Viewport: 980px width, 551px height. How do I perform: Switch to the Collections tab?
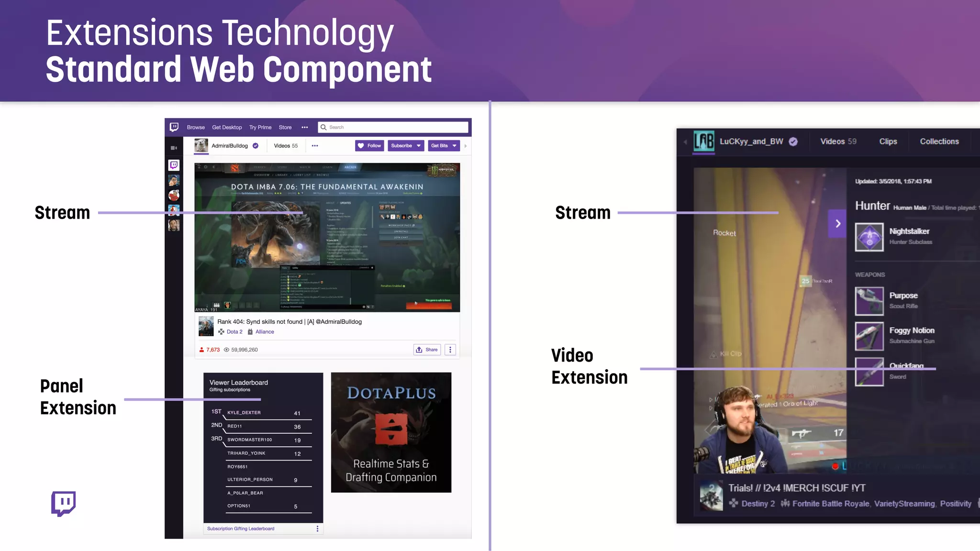(x=939, y=142)
